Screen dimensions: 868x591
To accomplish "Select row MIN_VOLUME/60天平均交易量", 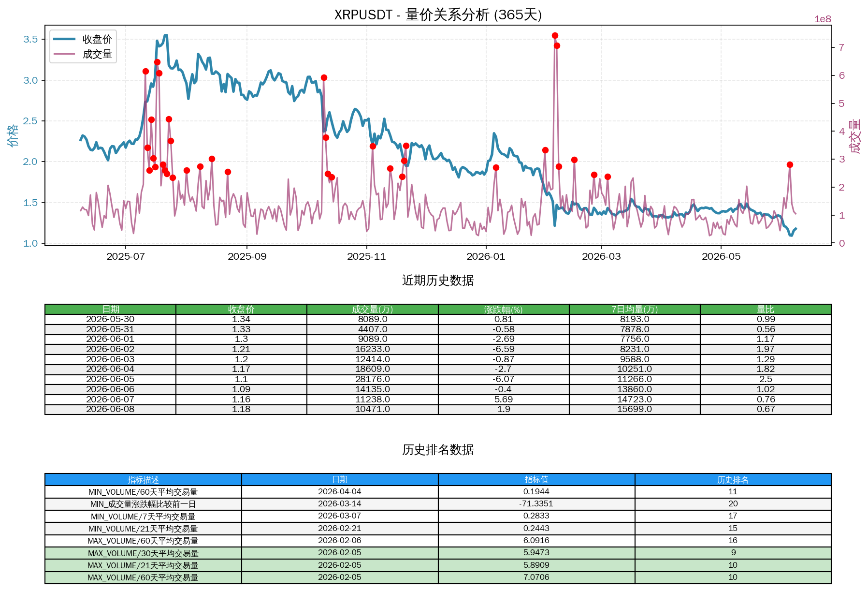I will [438, 492].
